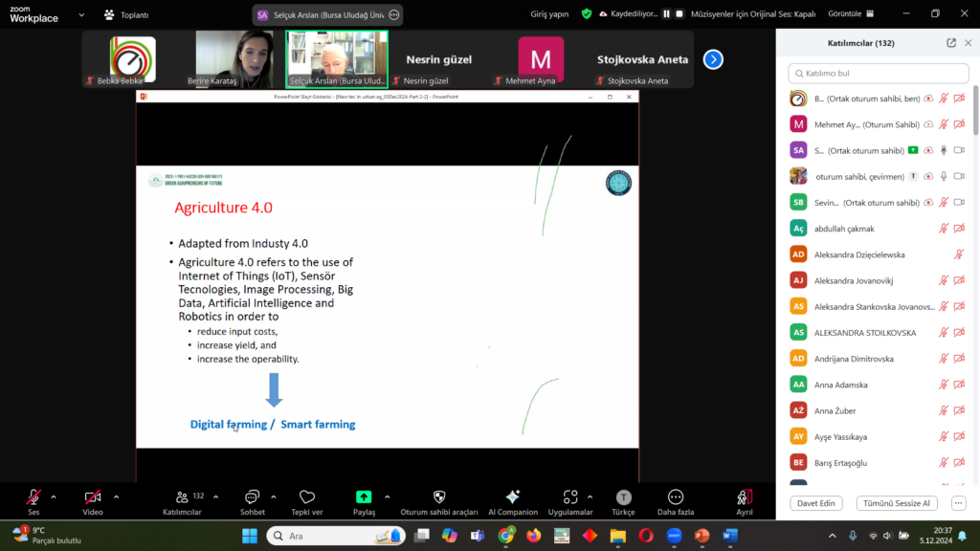Click the green Paylaş share screen icon

click(364, 497)
